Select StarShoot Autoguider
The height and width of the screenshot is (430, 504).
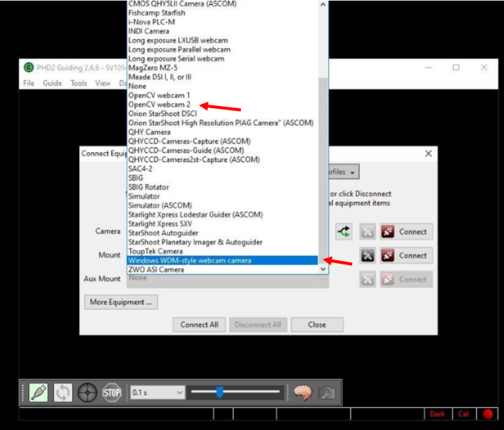point(223,233)
